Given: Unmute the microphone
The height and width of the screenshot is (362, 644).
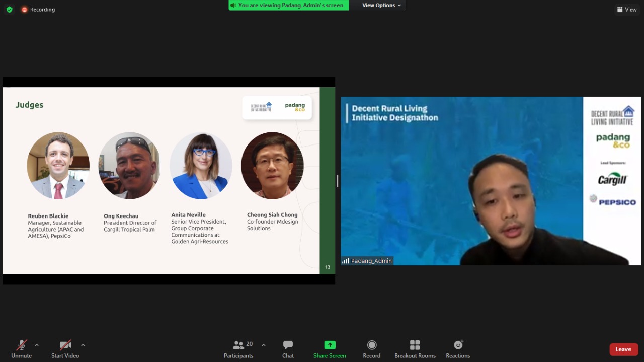Looking at the screenshot, I should point(22,348).
